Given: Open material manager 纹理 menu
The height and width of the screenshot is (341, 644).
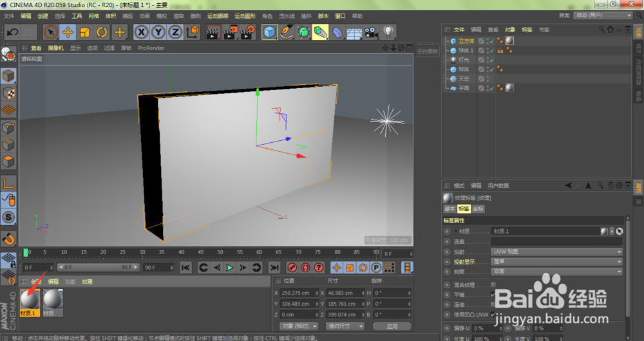Looking at the screenshot, I should click(87, 282).
